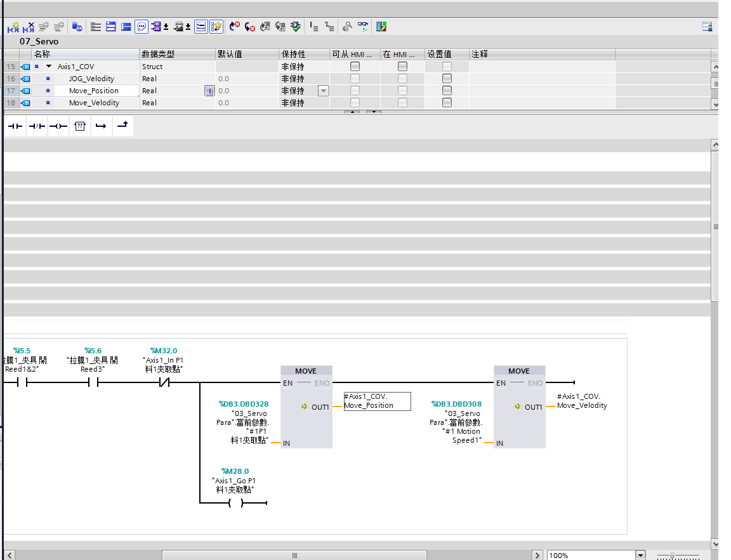Screen dimensions: 731x560
Task: Open the 100% zoom level dropdown
Action: (640, 556)
